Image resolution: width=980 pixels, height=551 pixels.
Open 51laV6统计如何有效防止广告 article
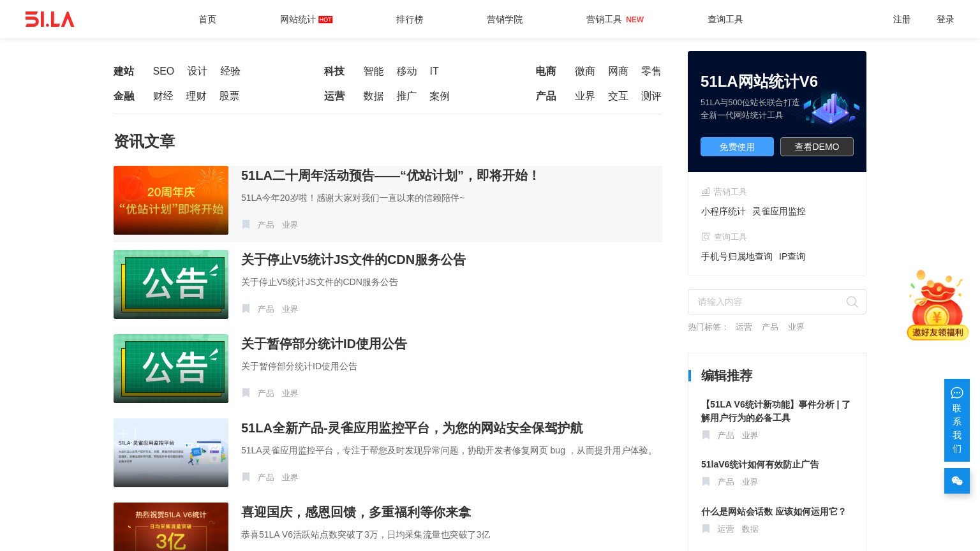coord(760,464)
